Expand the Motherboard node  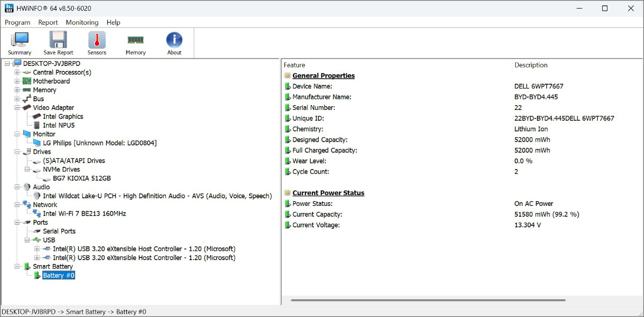pos(17,81)
